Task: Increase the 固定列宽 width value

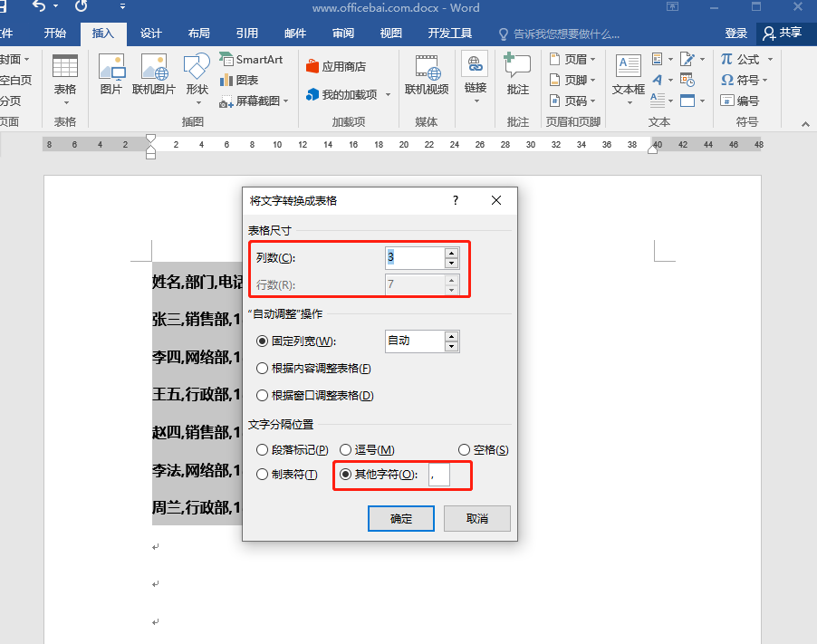Action: coord(452,336)
